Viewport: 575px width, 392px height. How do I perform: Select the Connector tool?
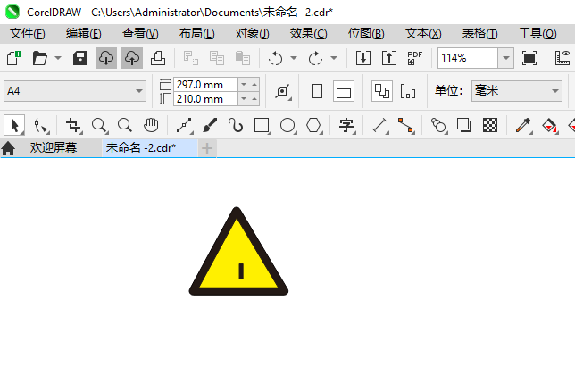tap(406, 125)
